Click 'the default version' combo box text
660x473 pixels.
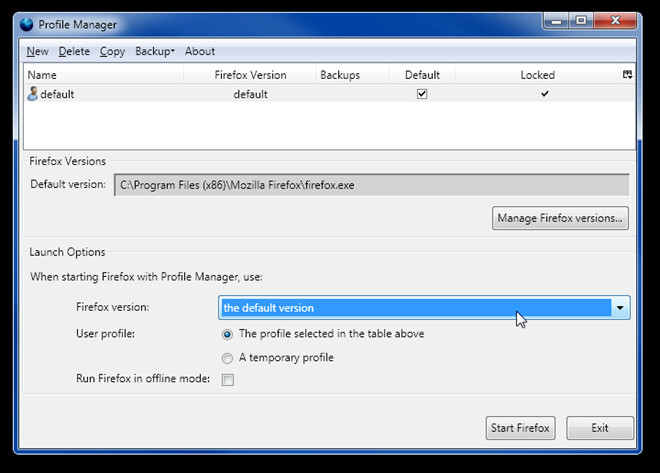[269, 308]
